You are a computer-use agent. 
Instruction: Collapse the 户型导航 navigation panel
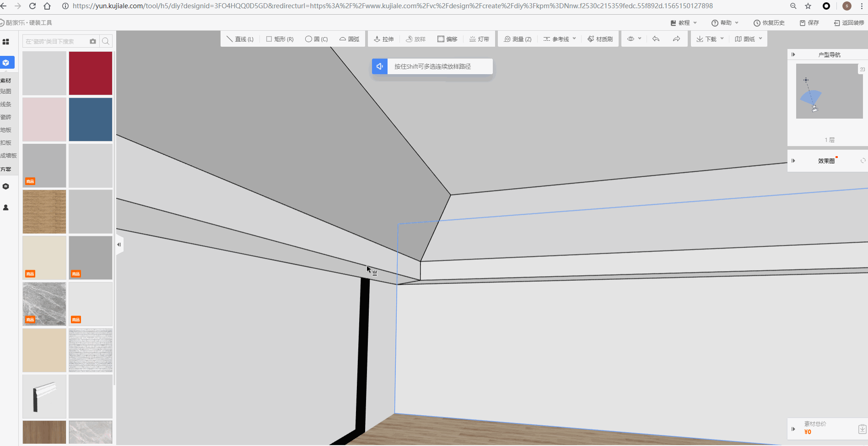click(x=793, y=54)
